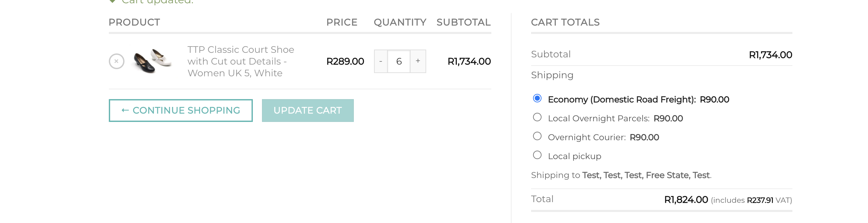The image size is (868, 223).
Task: Click the Local Overnight Parcels label text
Action: [599, 119]
